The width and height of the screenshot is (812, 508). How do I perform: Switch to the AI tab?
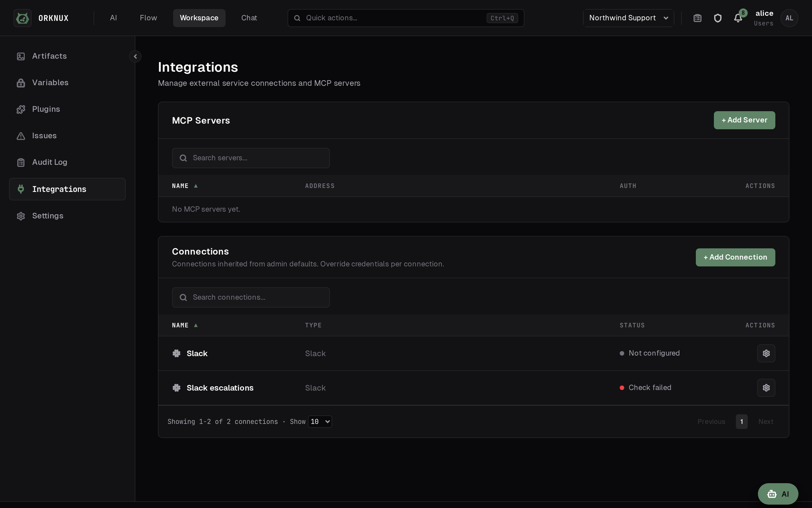point(113,18)
